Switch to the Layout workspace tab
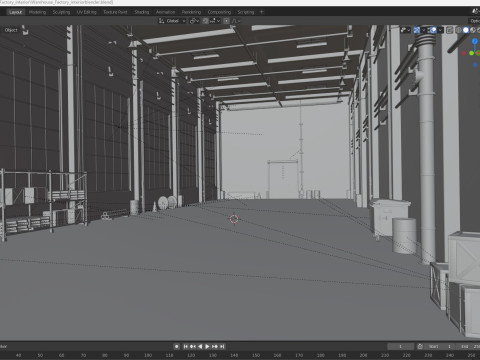This screenshot has width=480, height=360. pyautogui.click(x=16, y=12)
